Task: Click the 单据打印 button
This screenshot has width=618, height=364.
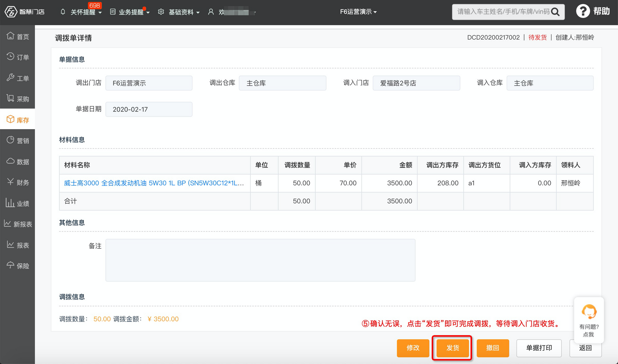Action: tap(539, 348)
